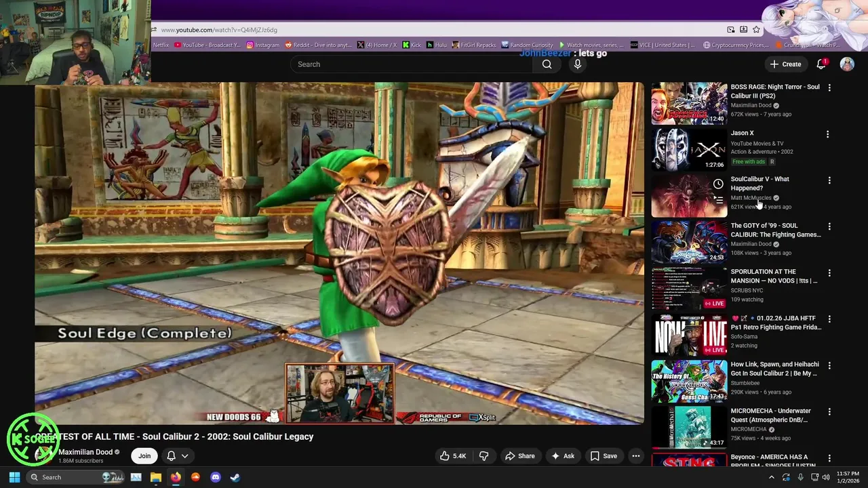Open options menu for SPORULATION AT THE MANSION stream

[829, 272]
